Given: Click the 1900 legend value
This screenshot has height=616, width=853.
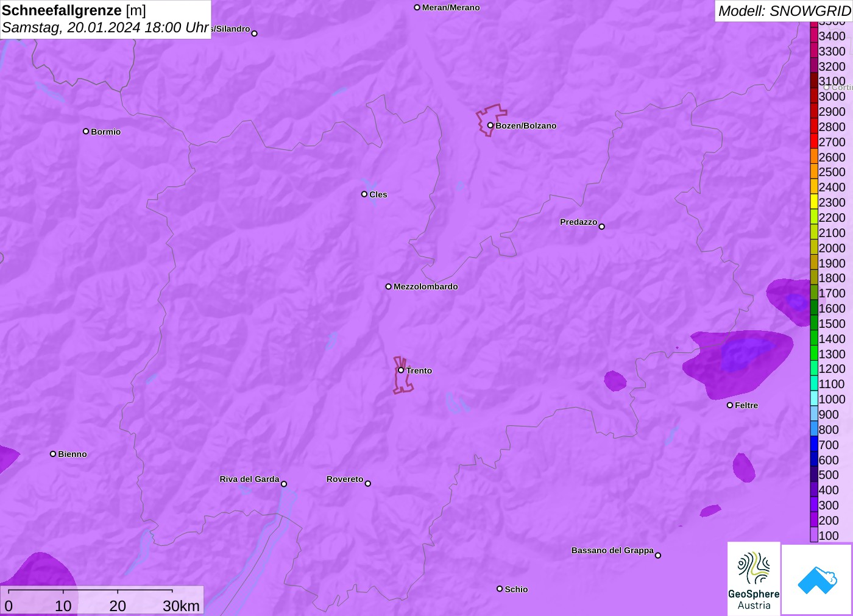Looking at the screenshot, I should (832, 263).
